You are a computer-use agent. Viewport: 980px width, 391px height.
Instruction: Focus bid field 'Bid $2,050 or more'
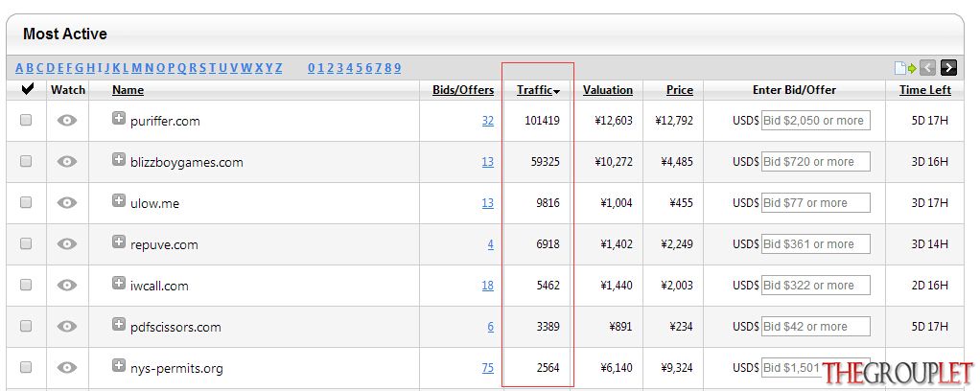click(x=816, y=121)
